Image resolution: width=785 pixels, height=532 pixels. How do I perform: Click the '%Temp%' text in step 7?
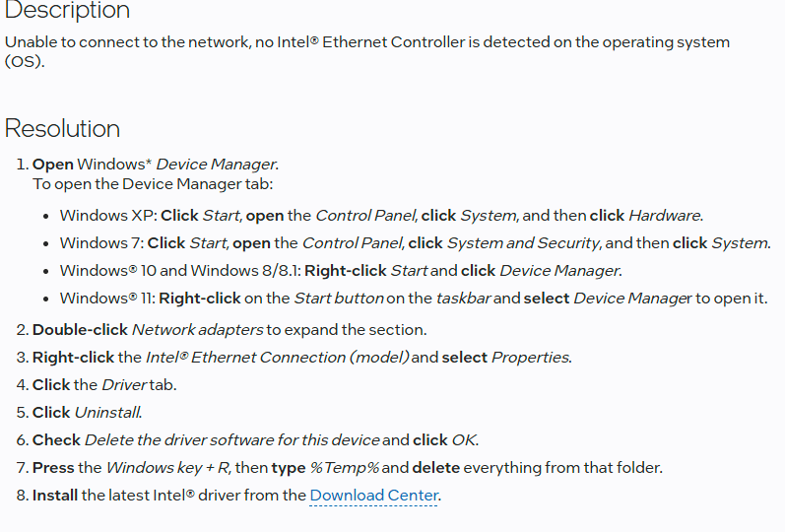345,467
